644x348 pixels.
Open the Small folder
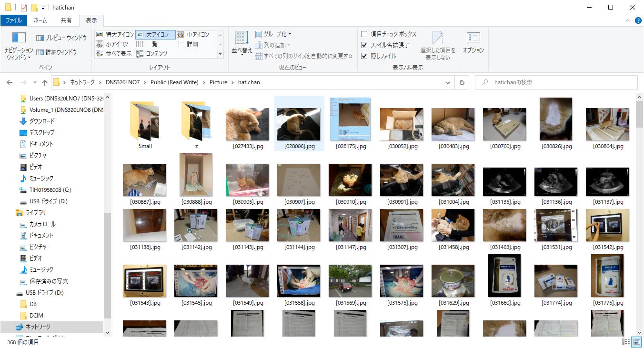(145, 124)
